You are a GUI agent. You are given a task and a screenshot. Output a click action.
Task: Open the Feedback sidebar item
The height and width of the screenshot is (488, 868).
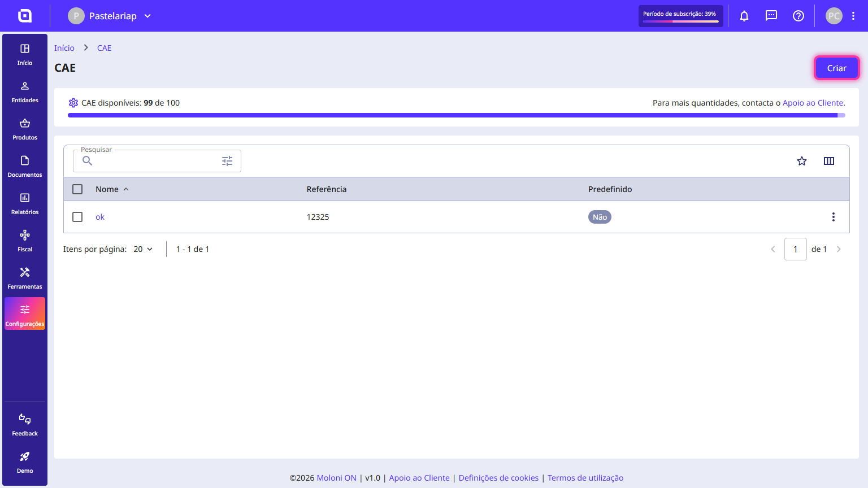tap(25, 425)
